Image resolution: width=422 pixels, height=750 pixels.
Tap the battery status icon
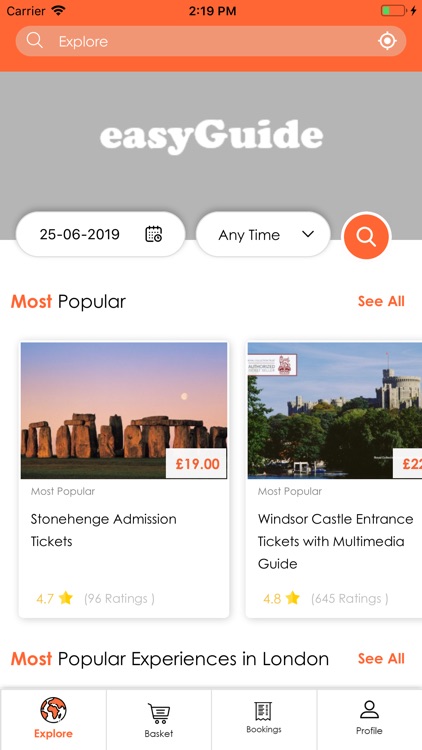(x=393, y=11)
